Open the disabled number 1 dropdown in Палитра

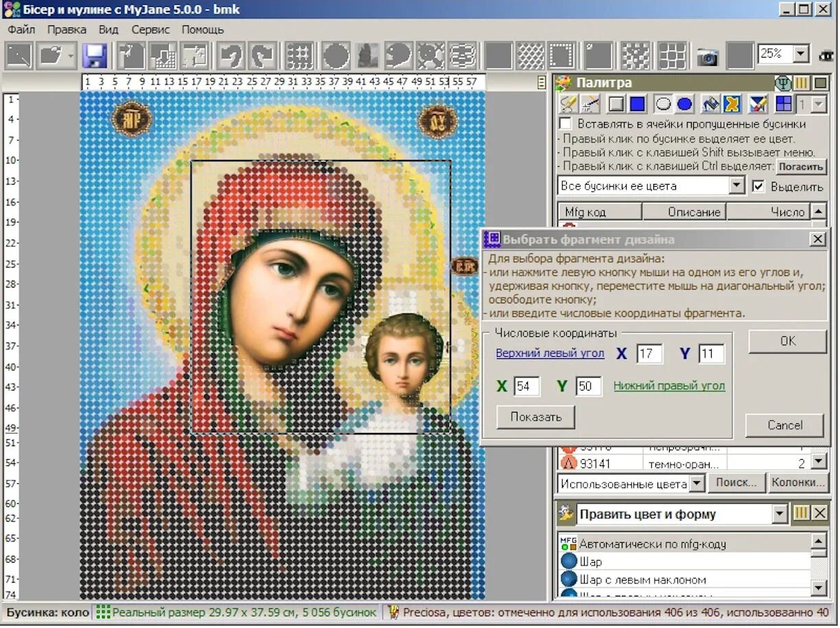click(x=820, y=104)
